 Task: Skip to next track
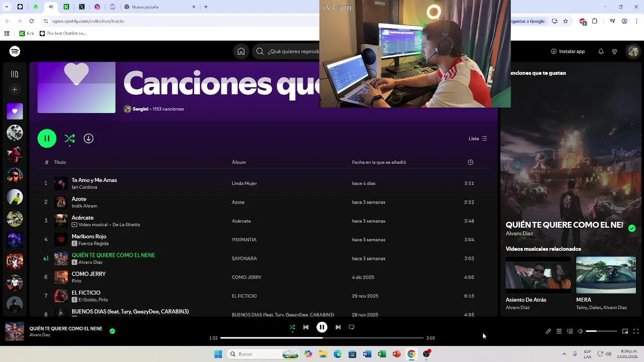pos(338,327)
